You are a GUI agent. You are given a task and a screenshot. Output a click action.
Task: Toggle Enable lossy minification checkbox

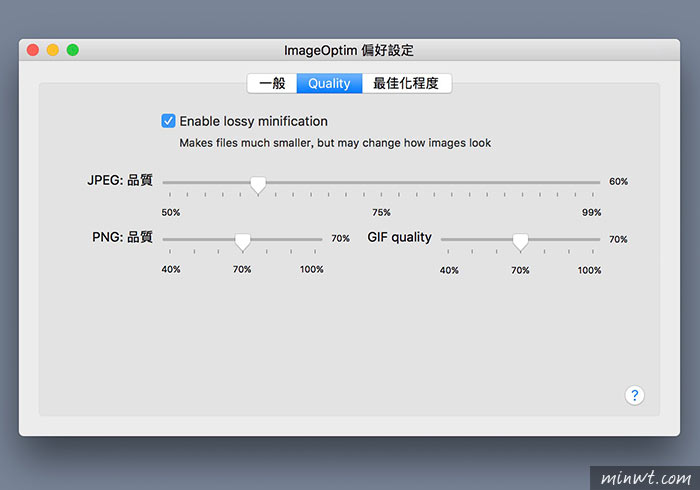click(168, 121)
